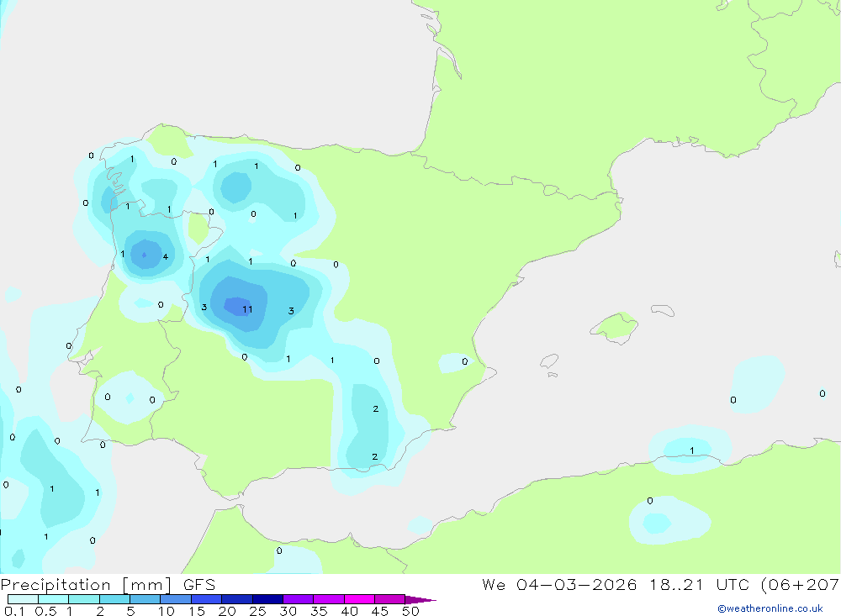
Task: Pick the legend swatch between 25 and 30
Action: (x=267, y=599)
